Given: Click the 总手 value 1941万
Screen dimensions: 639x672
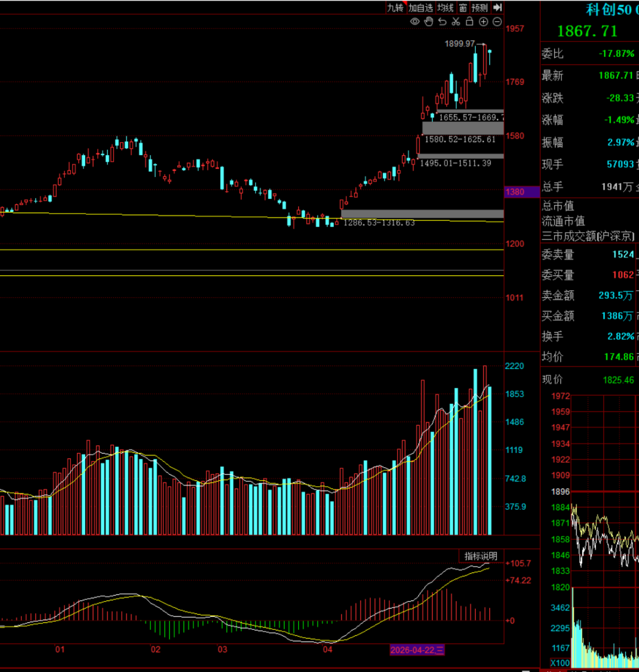Looking at the screenshot, I should [617, 187].
